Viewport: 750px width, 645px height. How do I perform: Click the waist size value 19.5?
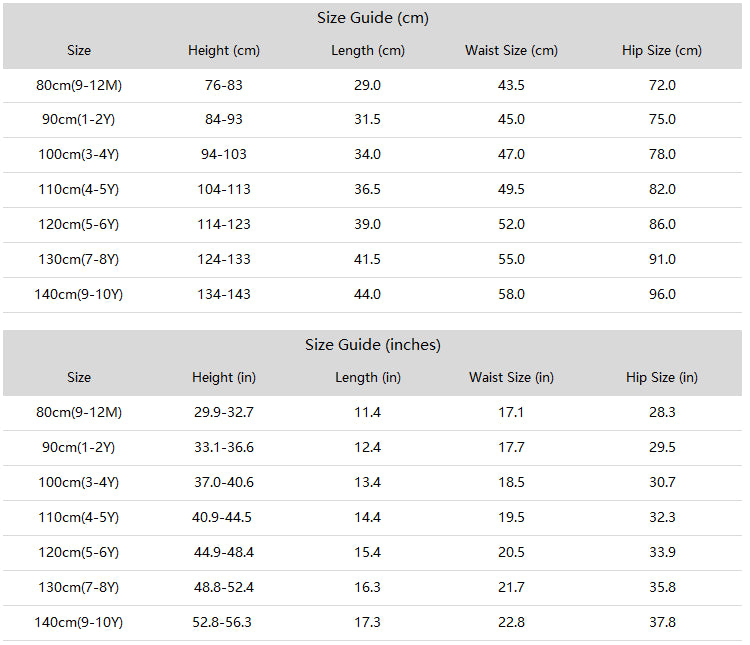(x=511, y=517)
